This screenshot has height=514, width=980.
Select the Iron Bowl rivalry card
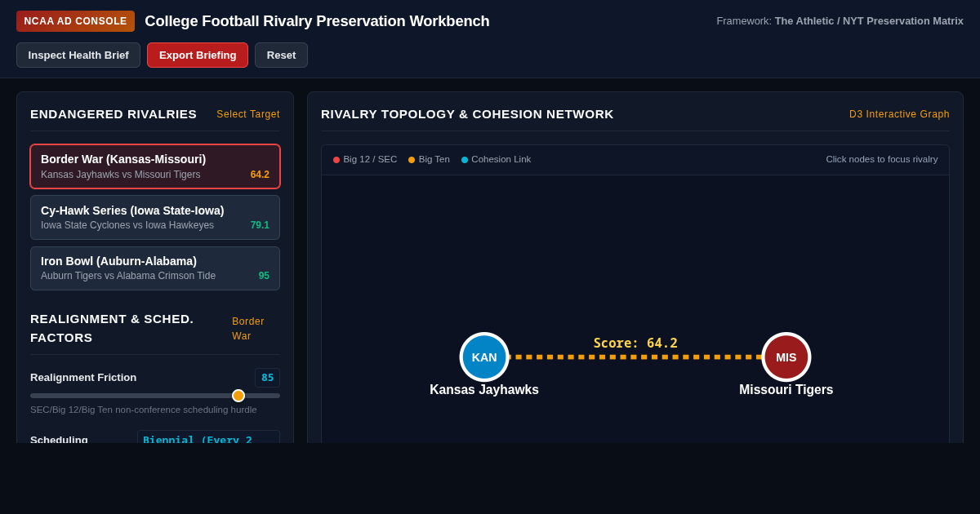tap(155, 268)
